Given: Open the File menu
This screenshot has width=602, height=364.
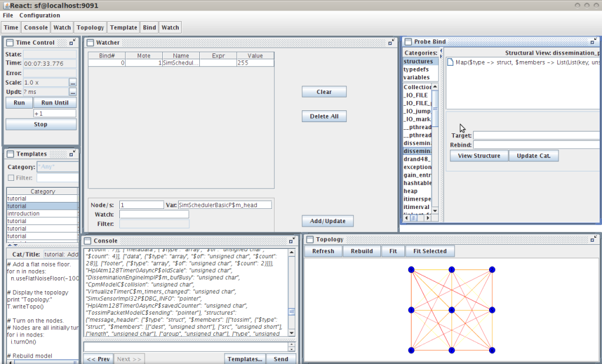Looking at the screenshot, I should 7,15.
